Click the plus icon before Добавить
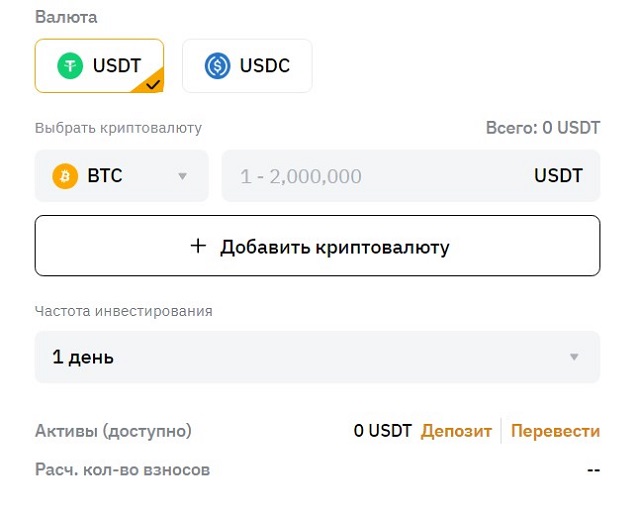The height and width of the screenshot is (515, 640). coord(198,246)
